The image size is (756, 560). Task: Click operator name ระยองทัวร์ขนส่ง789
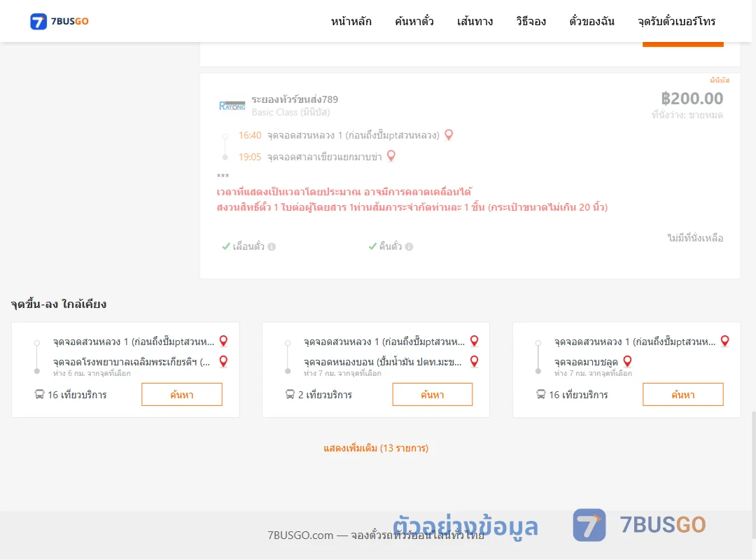(x=295, y=99)
